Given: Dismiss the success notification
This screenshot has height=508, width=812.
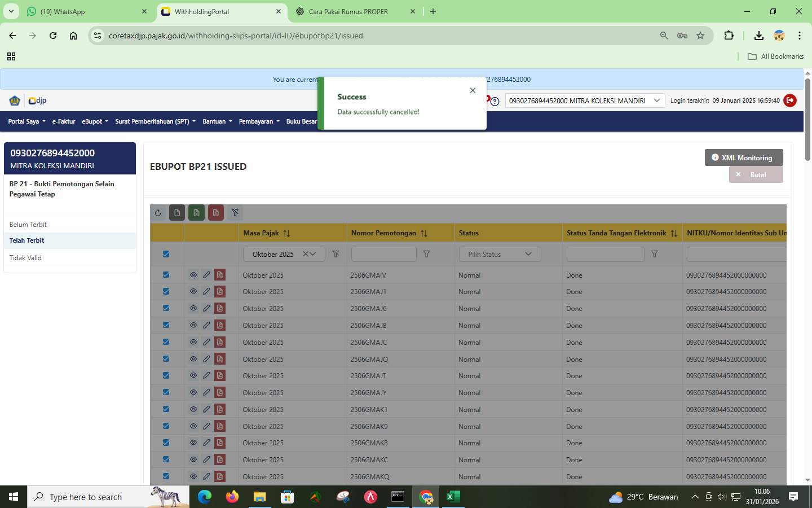Looking at the screenshot, I should tap(473, 90).
